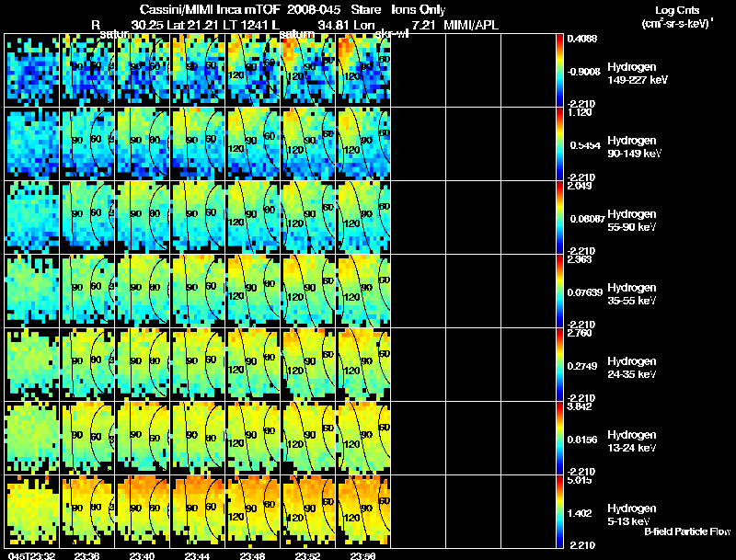The width and height of the screenshot is (736, 560).
Task: Pick the 5-13 keV color scale bar
Action: (559, 512)
